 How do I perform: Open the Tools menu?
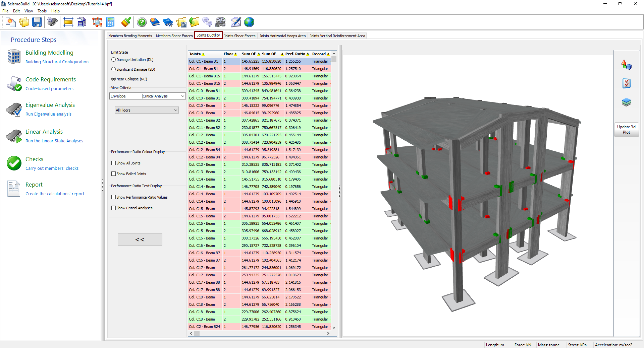[x=42, y=11]
